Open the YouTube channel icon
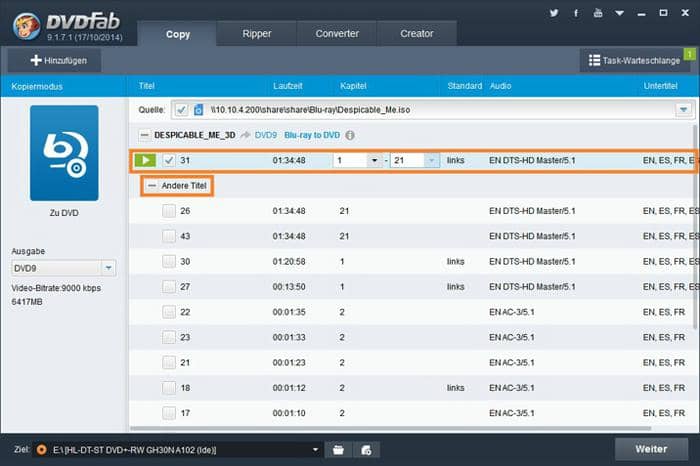Screen dimensions: 700x466 [597, 13]
